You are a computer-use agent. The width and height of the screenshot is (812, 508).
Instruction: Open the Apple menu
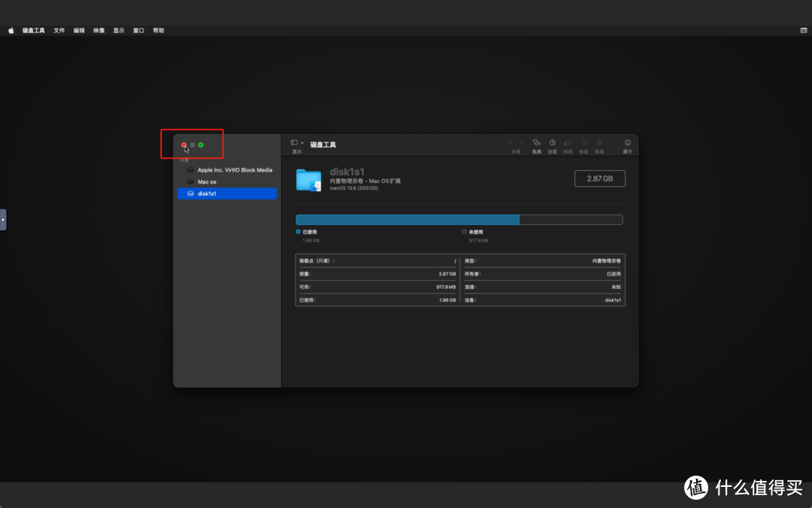pos(11,31)
